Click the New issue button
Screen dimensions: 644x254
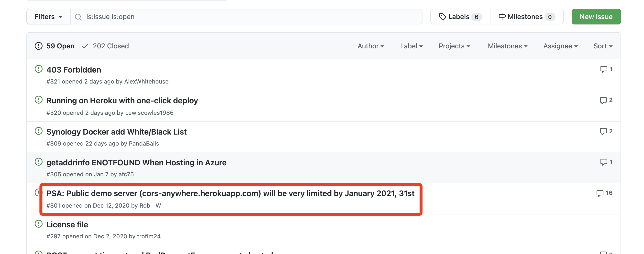click(596, 17)
